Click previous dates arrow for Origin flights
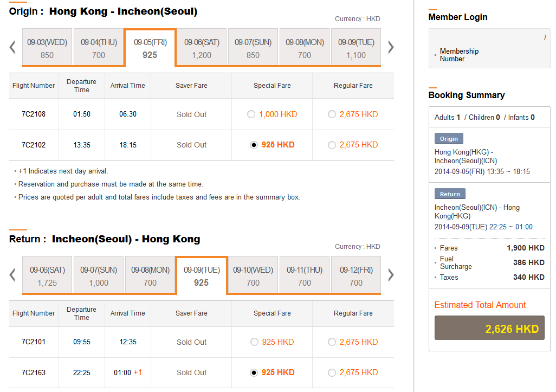The image size is (556, 392). pyautogui.click(x=12, y=47)
